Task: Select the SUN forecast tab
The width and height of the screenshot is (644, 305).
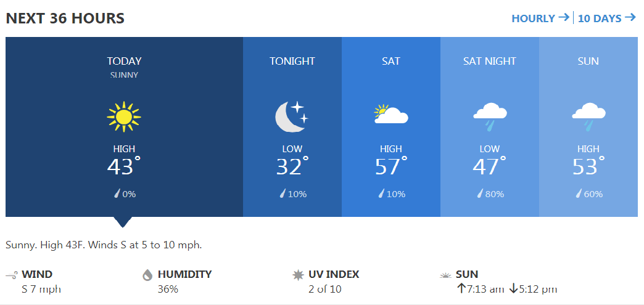Action: tap(588, 61)
